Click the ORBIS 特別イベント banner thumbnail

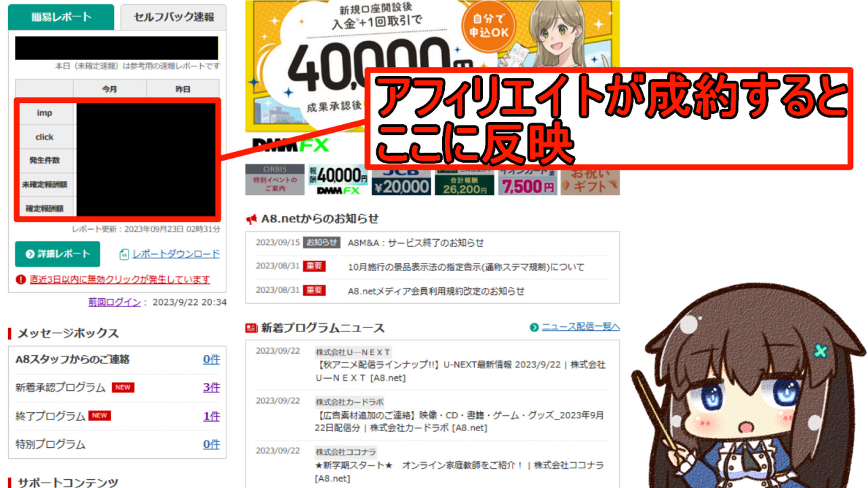click(x=275, y=180)
